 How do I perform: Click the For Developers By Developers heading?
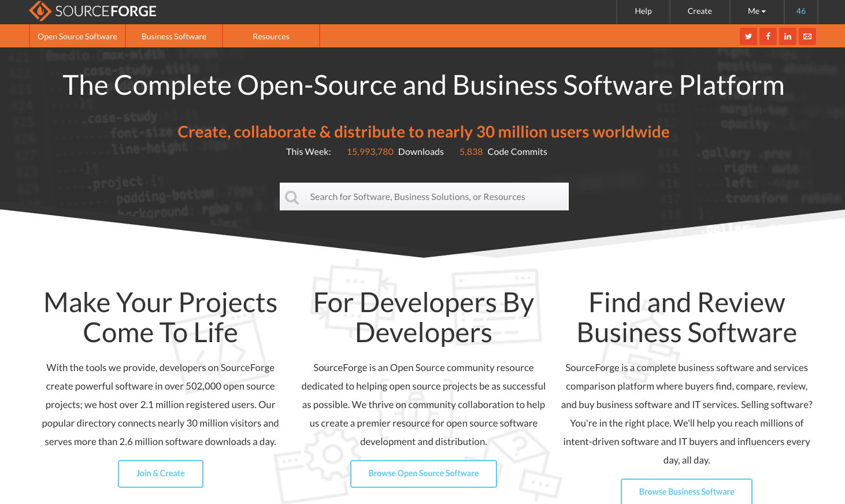[x=424, y=318]
